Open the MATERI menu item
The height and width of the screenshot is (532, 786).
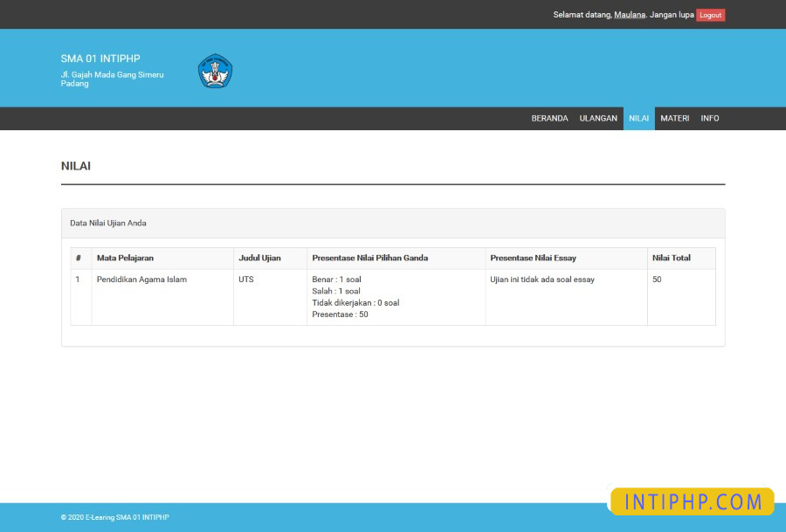675,118
